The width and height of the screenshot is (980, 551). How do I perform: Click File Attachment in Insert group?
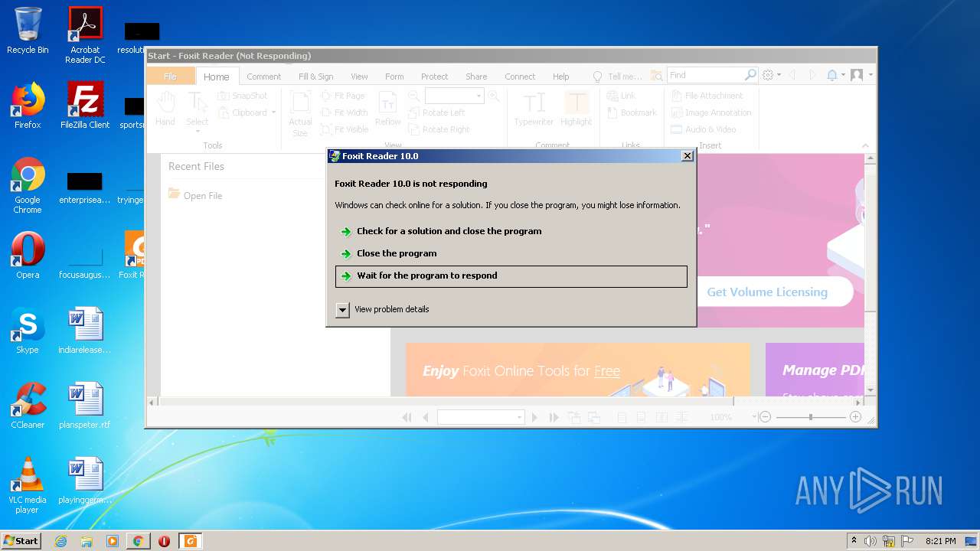(x=707, y=96)
